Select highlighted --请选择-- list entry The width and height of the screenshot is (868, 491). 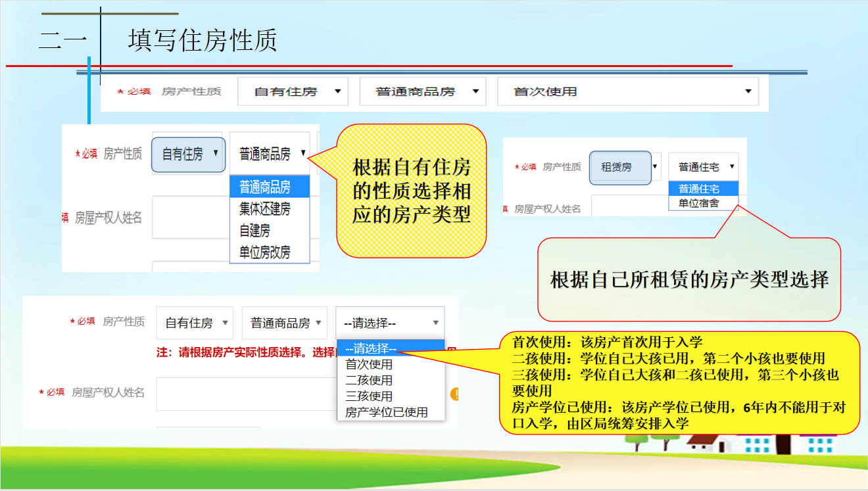(x=371, y=348)
